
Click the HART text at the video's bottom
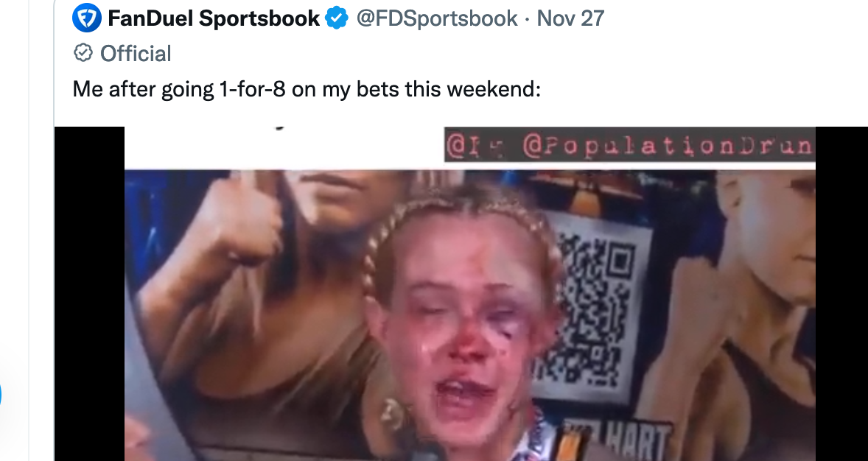[x=638, y=443]
